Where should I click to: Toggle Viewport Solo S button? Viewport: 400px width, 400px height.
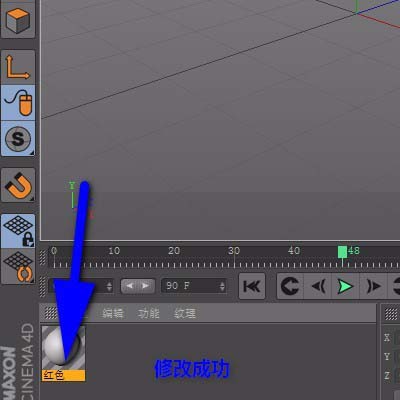[18, 138]
